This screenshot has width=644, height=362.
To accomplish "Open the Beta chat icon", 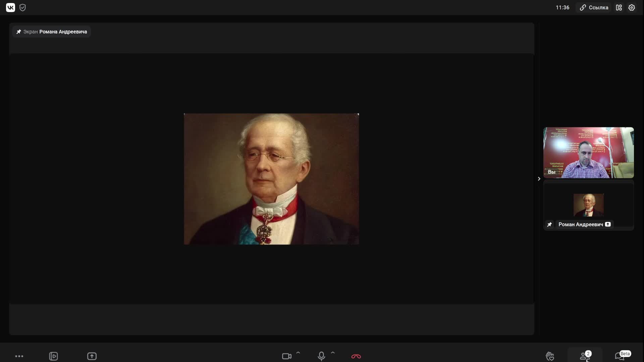I will [x=620, y=356].
